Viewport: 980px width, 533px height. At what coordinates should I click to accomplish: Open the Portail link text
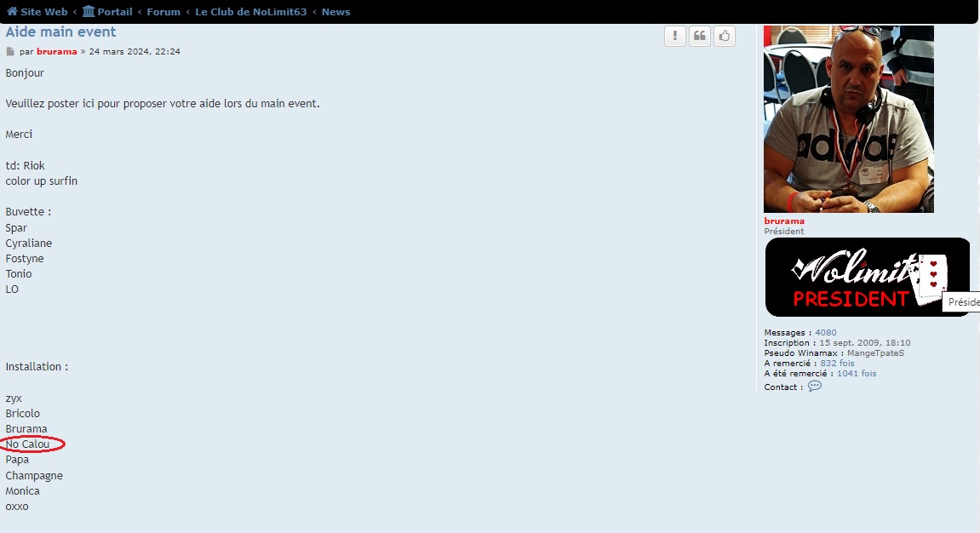[115, 12]
